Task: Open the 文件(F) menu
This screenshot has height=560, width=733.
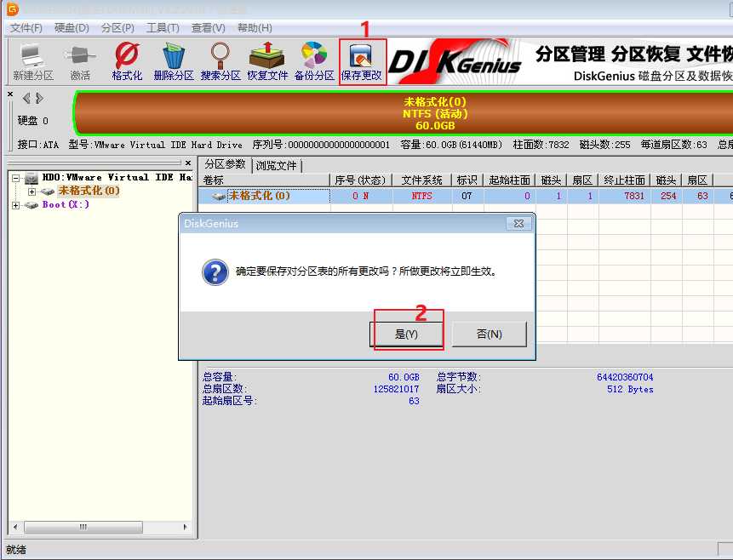Action: coord(26,28)
